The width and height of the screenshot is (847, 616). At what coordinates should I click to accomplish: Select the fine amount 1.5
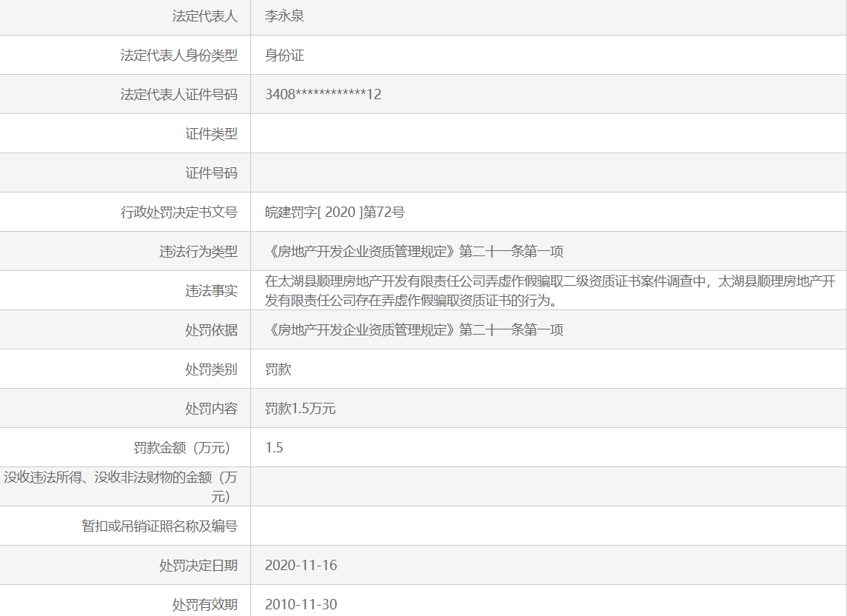coord(275,448)
